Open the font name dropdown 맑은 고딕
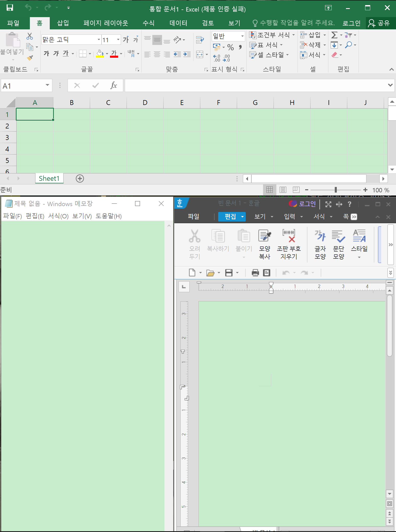This screenshot has height=532, width=396. [99, 40]
